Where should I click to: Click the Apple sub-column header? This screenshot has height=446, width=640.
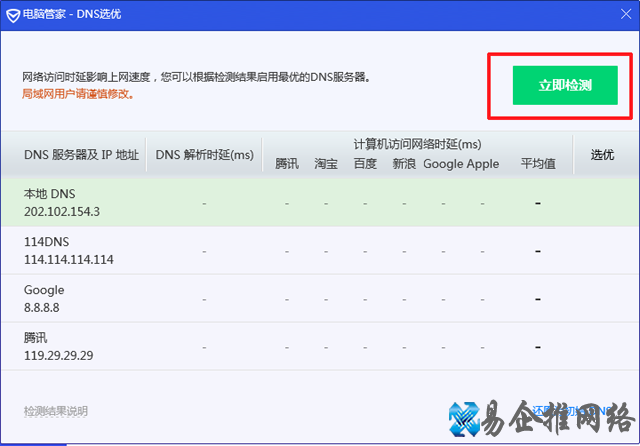pyautogui.click(x=483, y=164)
